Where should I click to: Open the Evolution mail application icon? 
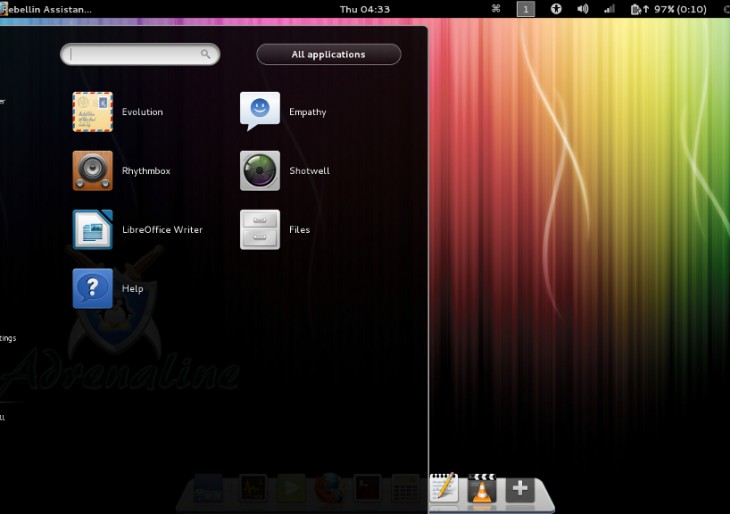(92, 112)
